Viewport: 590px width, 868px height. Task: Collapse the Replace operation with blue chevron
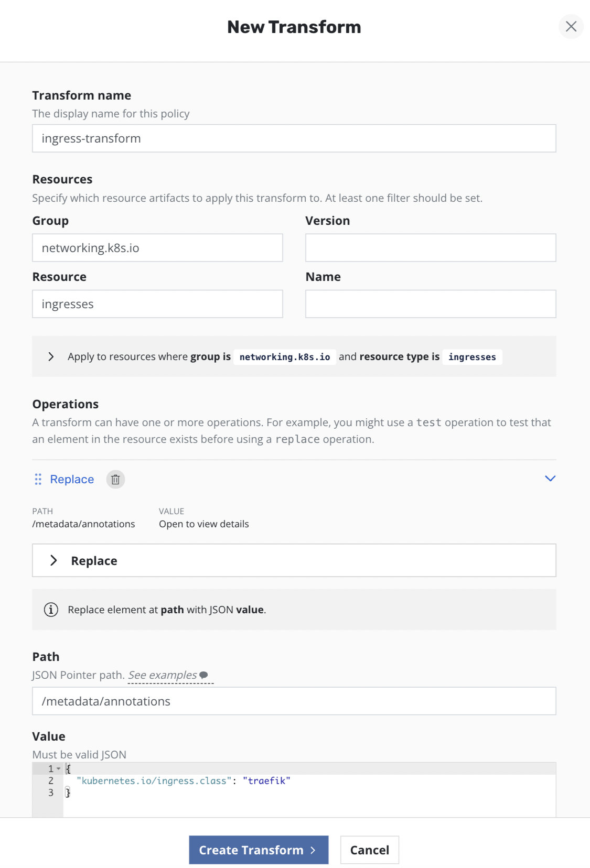coord(550,479)
